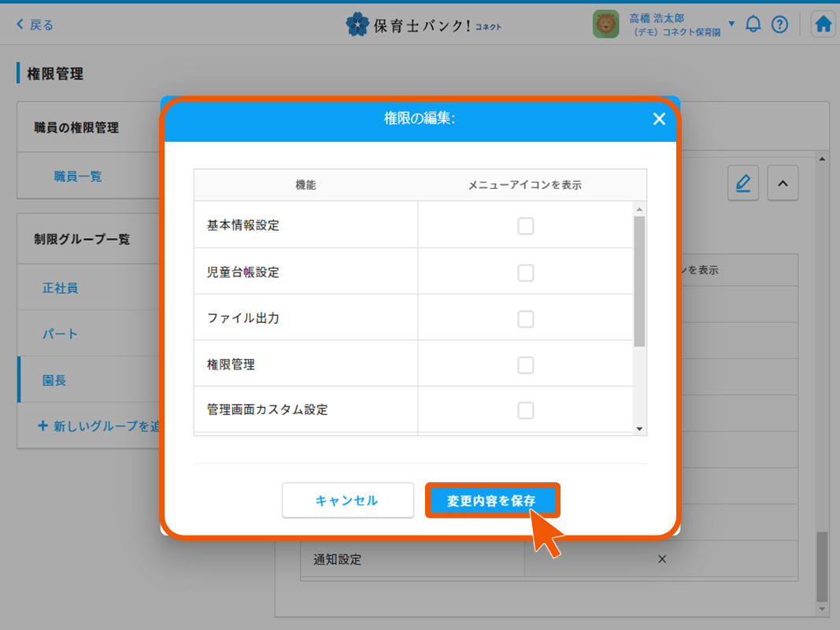
Task: Click the lion user avatar
Action: point(605,24)
